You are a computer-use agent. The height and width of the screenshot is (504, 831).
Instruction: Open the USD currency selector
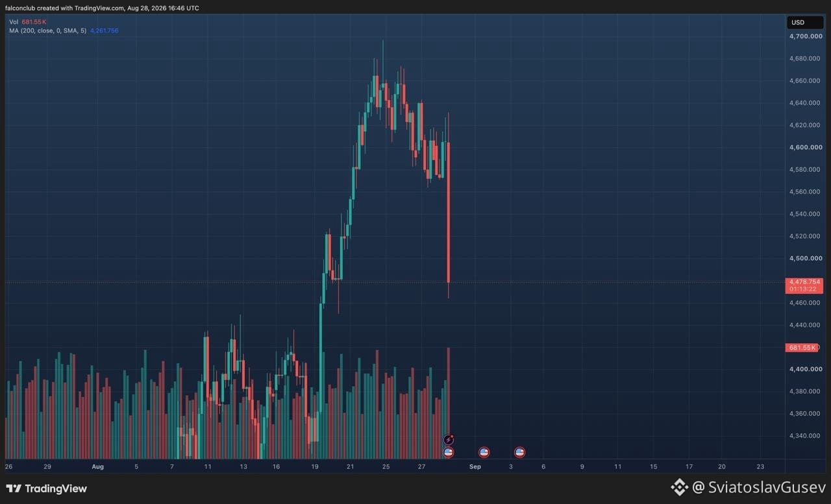805,23
